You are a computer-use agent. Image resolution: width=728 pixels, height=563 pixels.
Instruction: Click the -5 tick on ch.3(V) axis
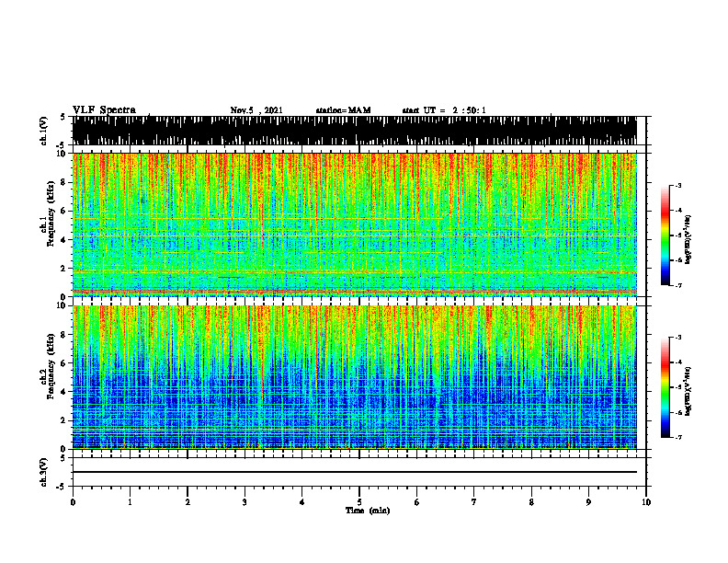coord(61,487)
